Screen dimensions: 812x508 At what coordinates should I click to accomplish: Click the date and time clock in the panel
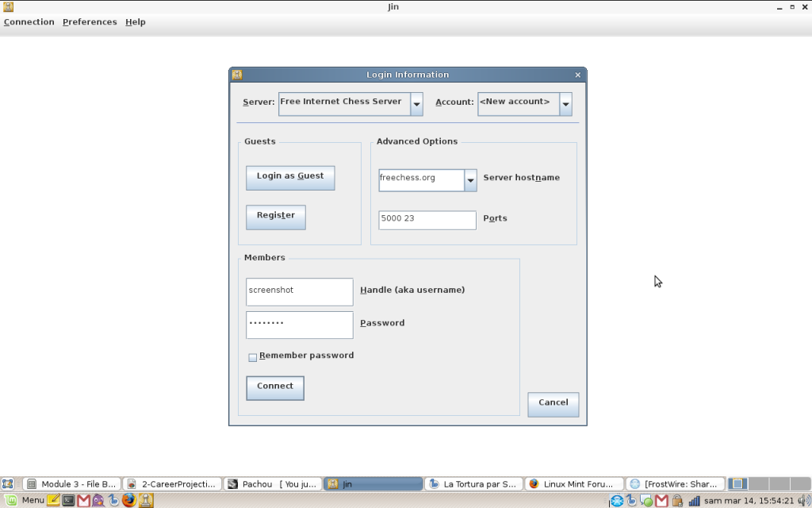coord(749,501)
